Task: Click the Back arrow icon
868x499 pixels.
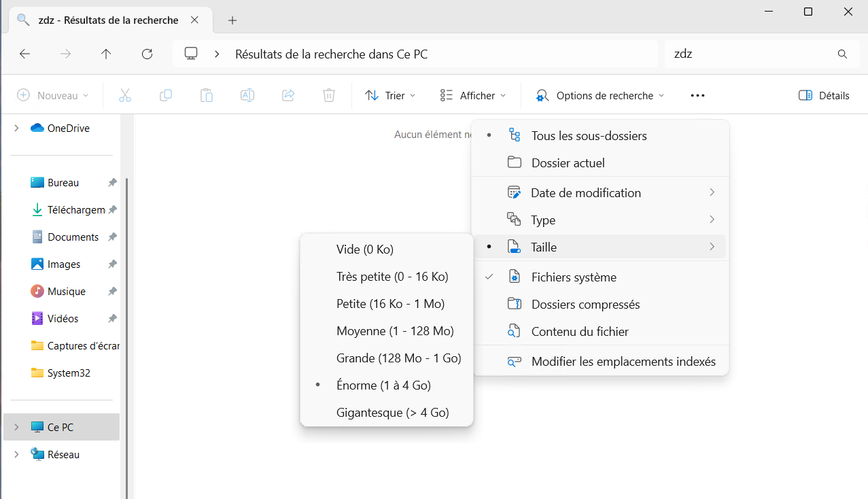Action: pos(25,54)
